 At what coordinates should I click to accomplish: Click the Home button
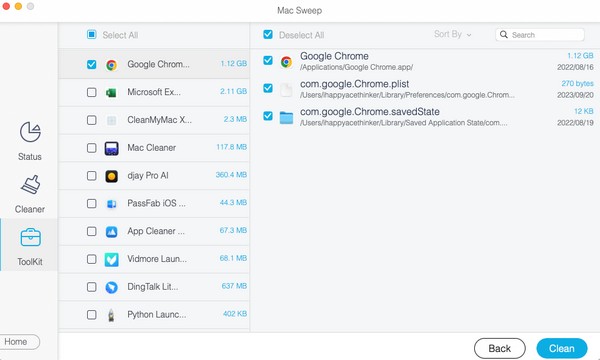17,342
